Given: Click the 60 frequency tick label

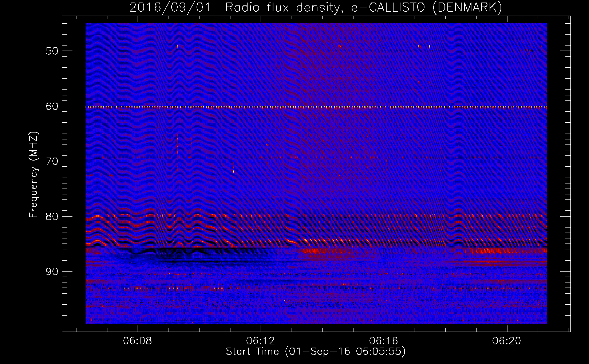Looking at the screenshot, I should (x=52, y=106).
